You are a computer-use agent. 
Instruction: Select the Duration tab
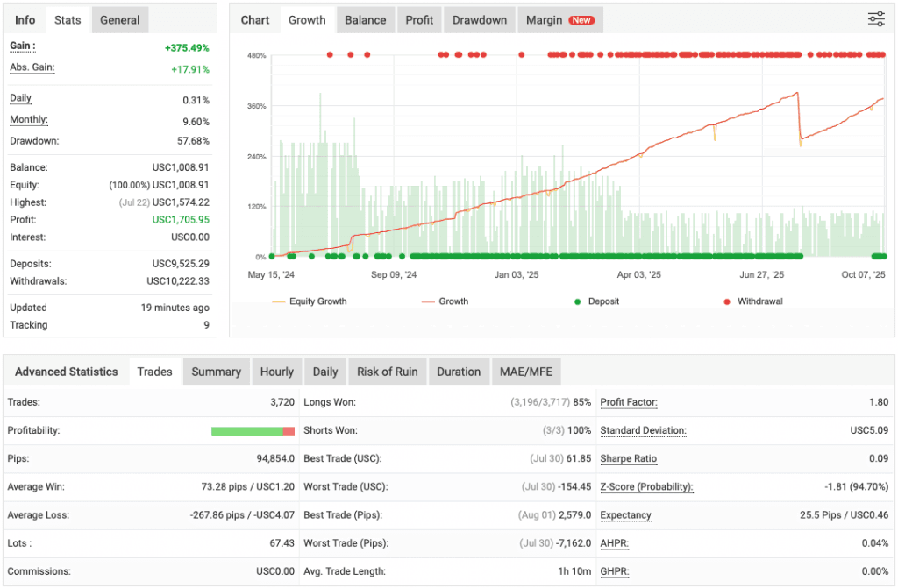[459, 371]
